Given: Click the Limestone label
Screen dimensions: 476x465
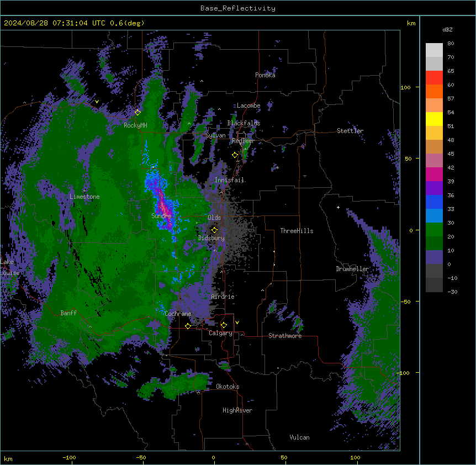Looking at the screenshot, I should 84,197.
